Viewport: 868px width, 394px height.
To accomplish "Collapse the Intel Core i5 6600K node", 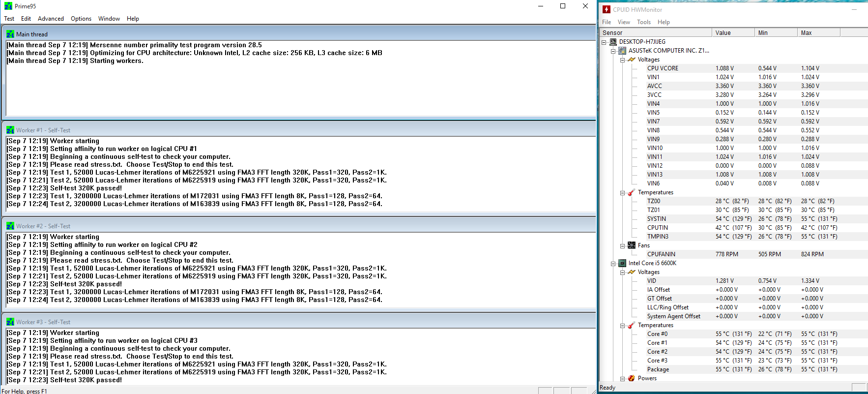I will 613,264.
